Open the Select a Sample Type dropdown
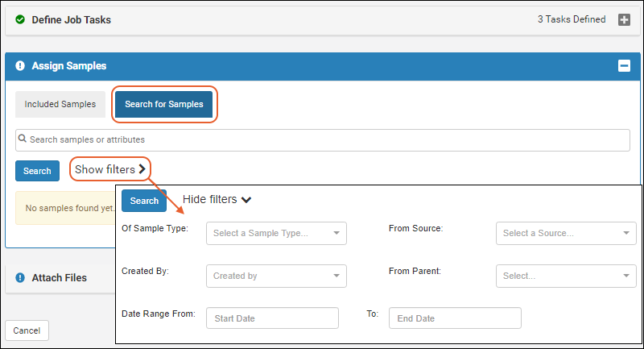The height and width of the screenshot is (349, 644). coord(276,234)
